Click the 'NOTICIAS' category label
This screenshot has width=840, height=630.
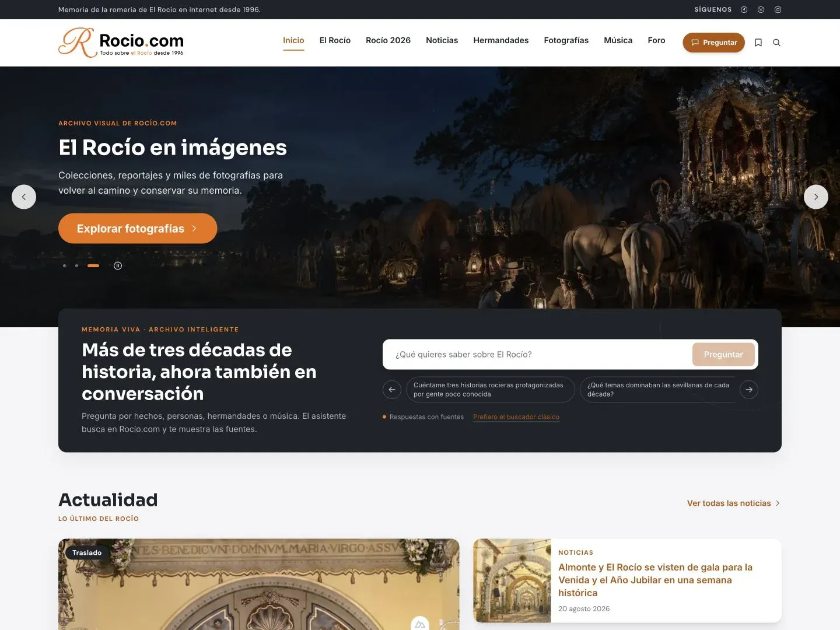click(576, 552)
